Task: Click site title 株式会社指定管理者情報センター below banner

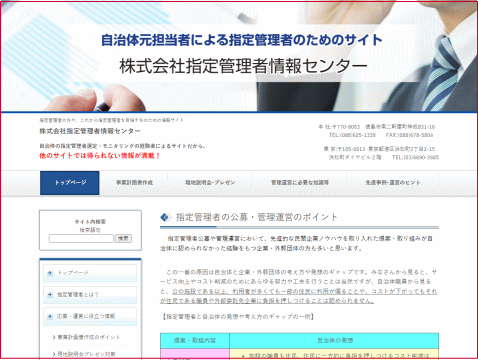Action: click(90, 131)
